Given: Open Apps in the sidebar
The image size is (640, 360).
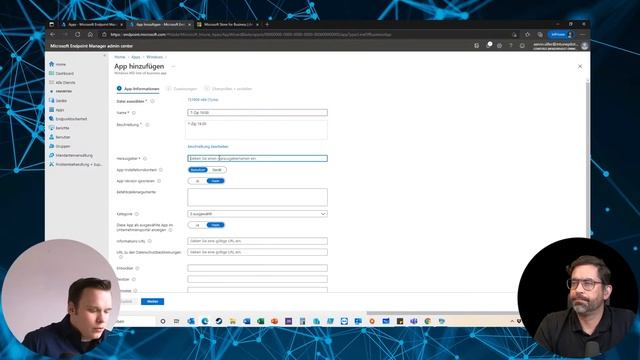Looking at the screenshot, I should coord(57,110).
